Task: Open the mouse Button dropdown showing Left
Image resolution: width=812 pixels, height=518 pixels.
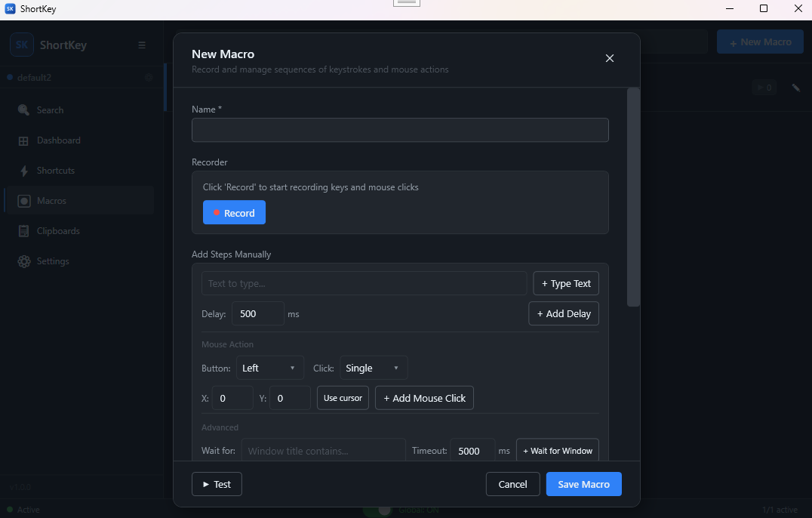Action: point(269,368)
